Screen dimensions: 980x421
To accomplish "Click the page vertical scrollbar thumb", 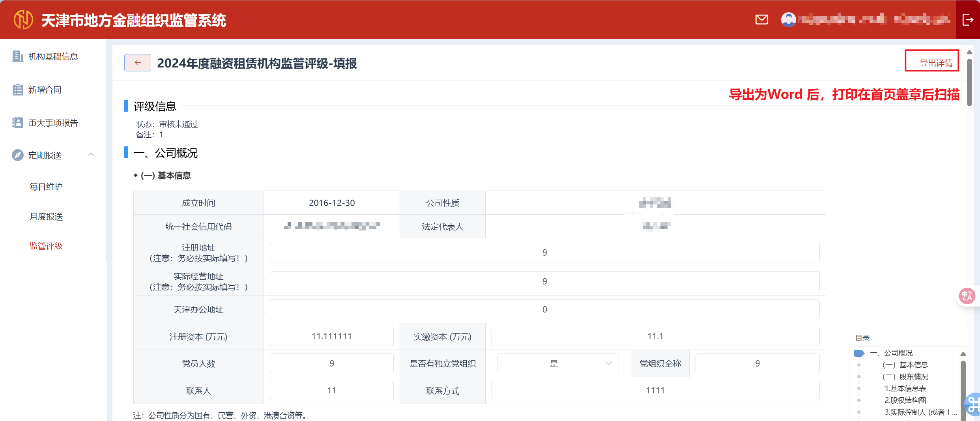I will coord(969,83).
